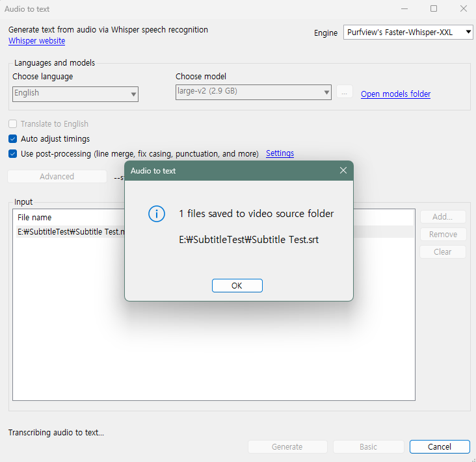
Task: Open models folder link
Action: pos(395,94)
